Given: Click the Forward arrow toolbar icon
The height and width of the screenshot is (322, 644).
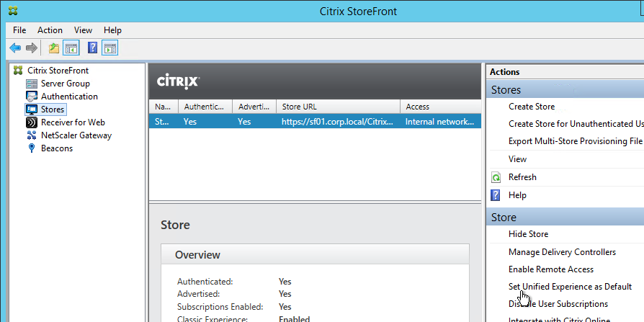Looking at the screenshot, I should pyautogui.click(x=32, y=48).
